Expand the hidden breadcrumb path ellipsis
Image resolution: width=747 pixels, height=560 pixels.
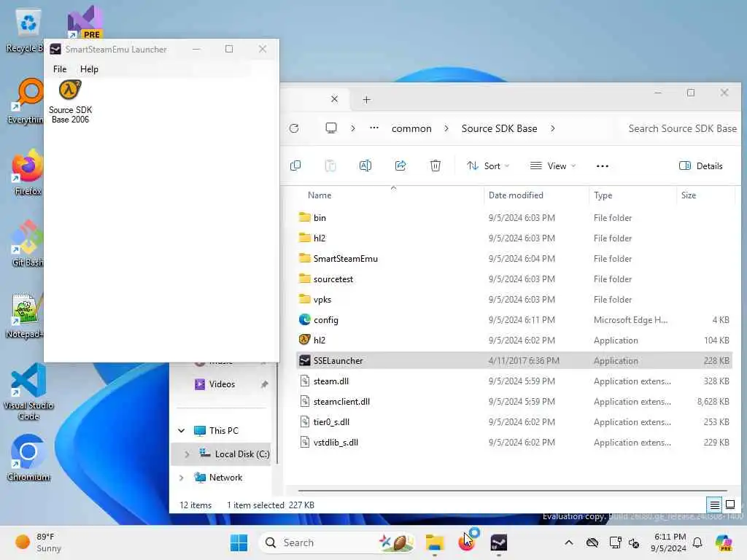(374, 128)
